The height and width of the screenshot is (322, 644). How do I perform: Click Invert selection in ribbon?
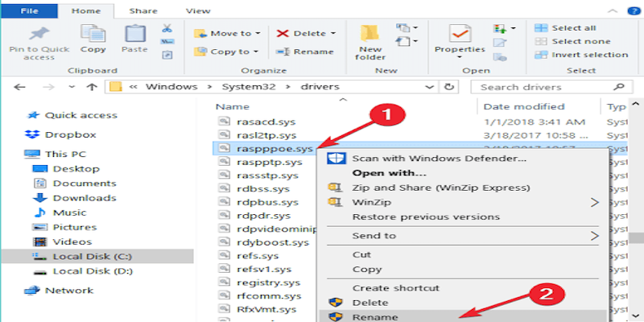(581, 55)
